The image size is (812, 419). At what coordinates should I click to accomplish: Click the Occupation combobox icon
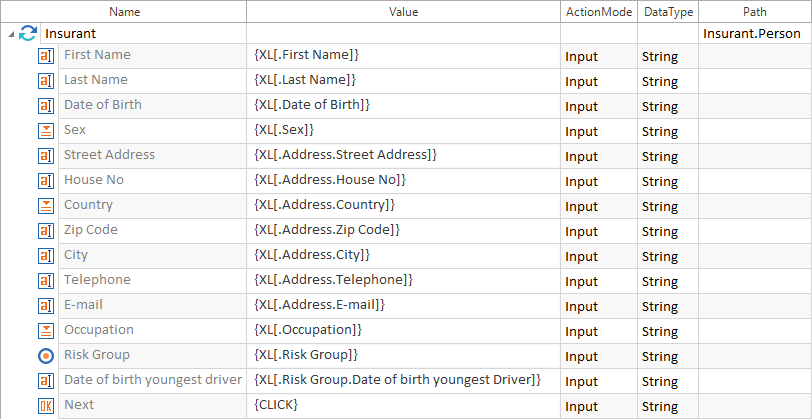(46, 331)
